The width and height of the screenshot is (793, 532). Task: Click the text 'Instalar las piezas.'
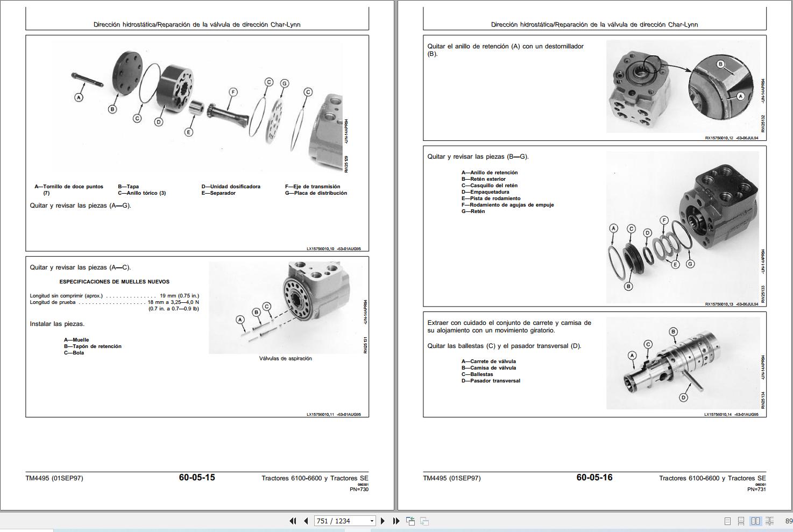pos(57,324)
